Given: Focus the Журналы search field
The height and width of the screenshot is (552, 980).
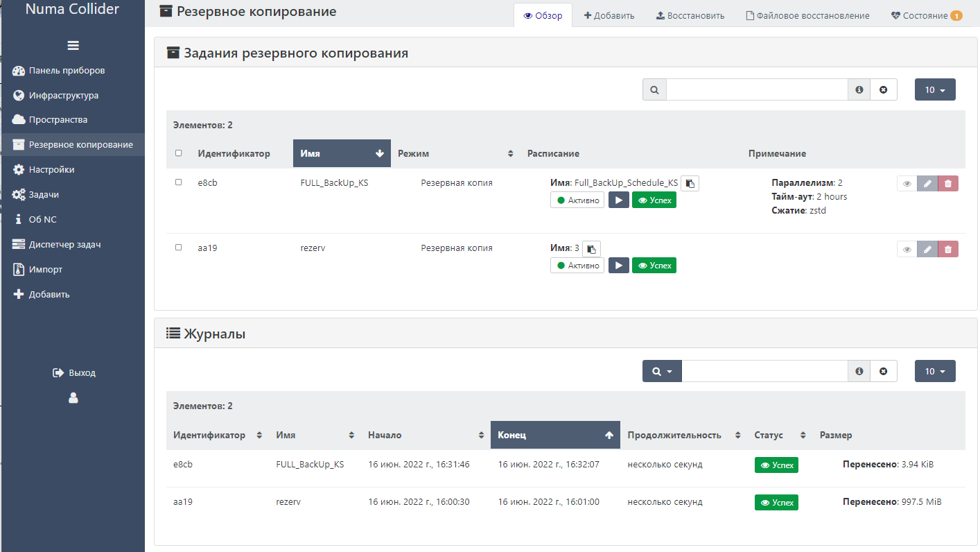Looking at the screenshot, I should click(x=765, y=371).
